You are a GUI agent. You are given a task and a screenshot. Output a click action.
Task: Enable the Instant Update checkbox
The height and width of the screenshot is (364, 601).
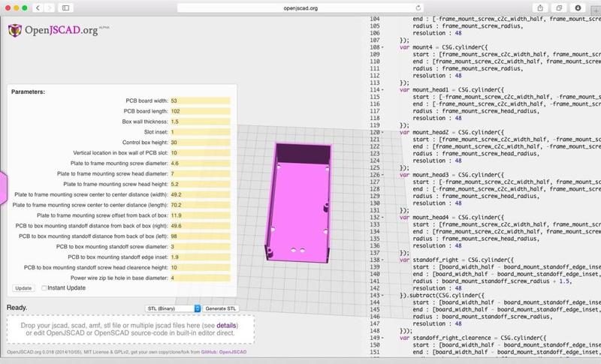tap(45, 288)
